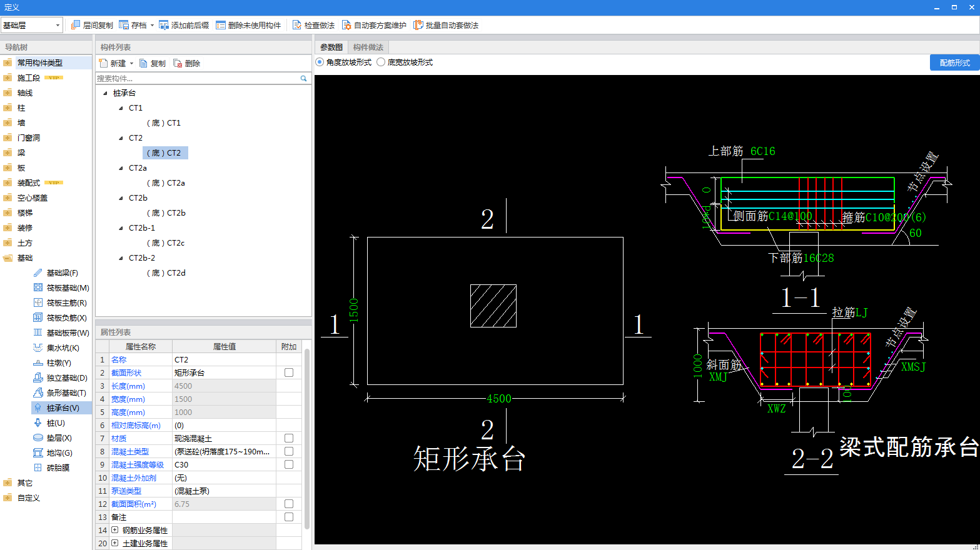Viewport: 980px width, 550px height.
Task: Select 角度放坡形式 radio option
Action: [320, 62]
